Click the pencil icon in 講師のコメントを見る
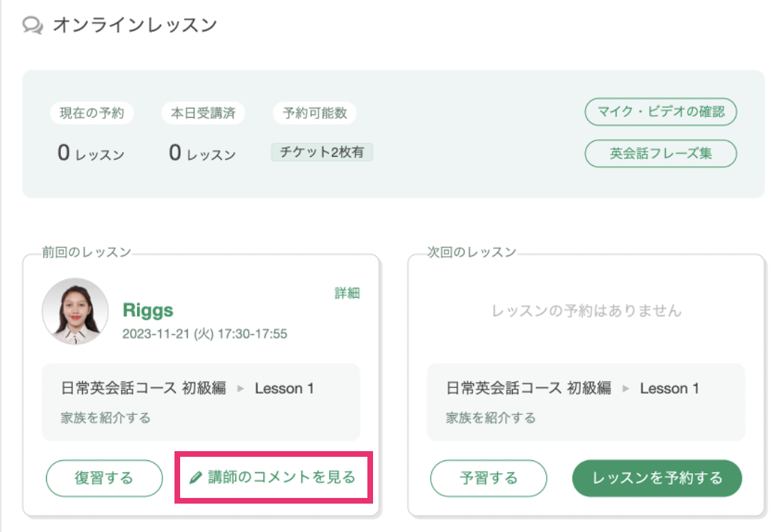Image resolution: width=783 pixels, height=532 pixels. tap(195, 477)
